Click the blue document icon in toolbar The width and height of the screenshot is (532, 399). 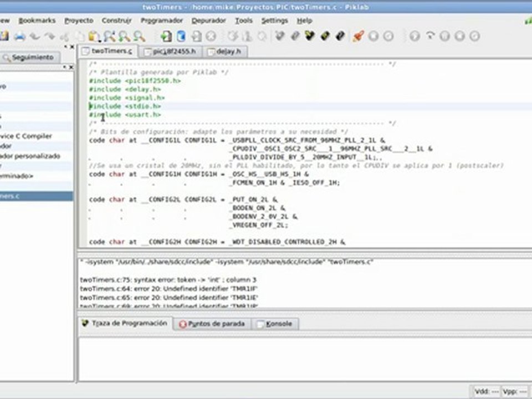click(x=181, y=36)
